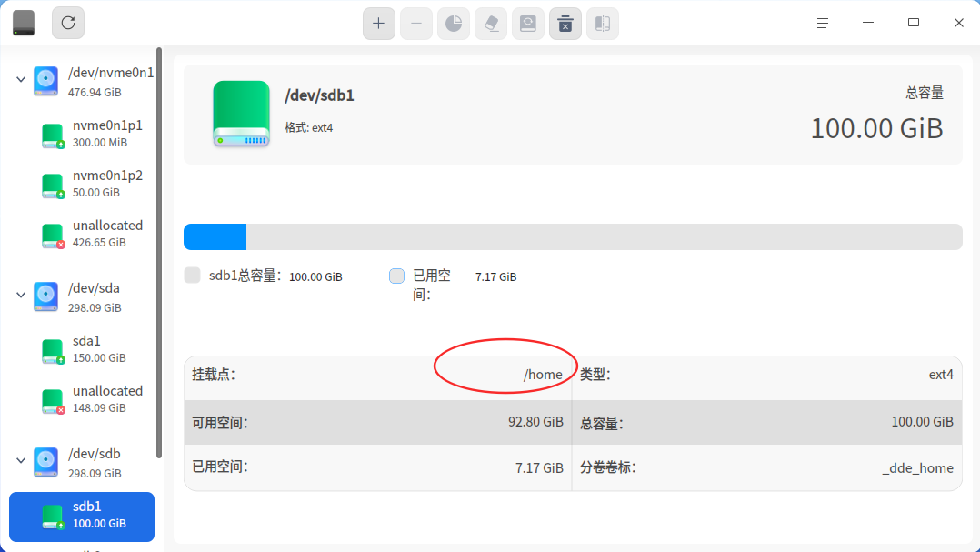Screen dimensions: 980x552
Task: Collapse the /dev/sda disk tree
Action: 21,295
